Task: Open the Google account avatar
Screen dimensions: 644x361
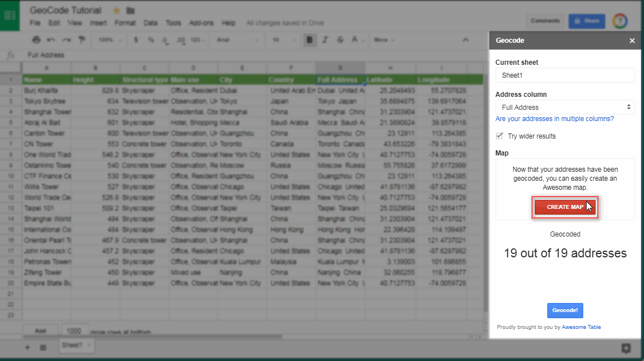Action: click(x=620, y=21)
